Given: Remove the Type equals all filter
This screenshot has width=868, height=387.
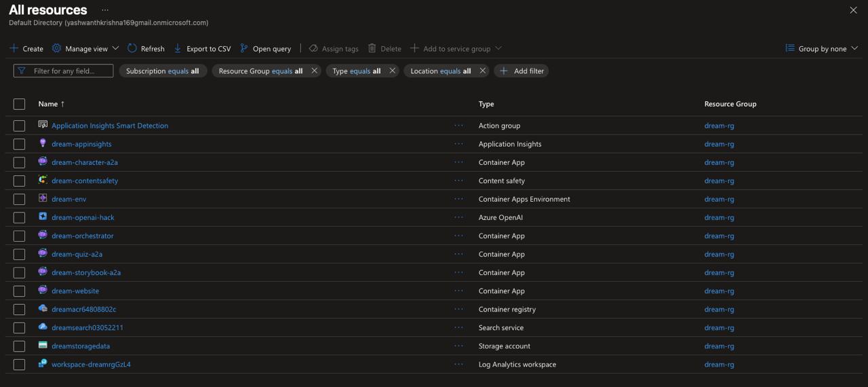Looking at the screenshot, I should (x=392, y=71).
